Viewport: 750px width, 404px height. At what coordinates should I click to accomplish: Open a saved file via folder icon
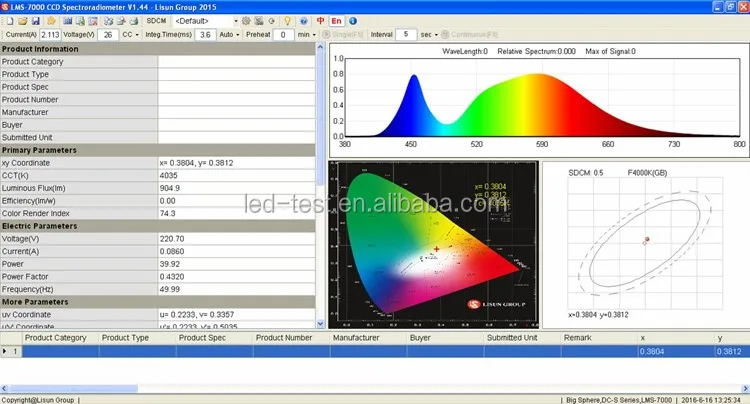(22, 21)
